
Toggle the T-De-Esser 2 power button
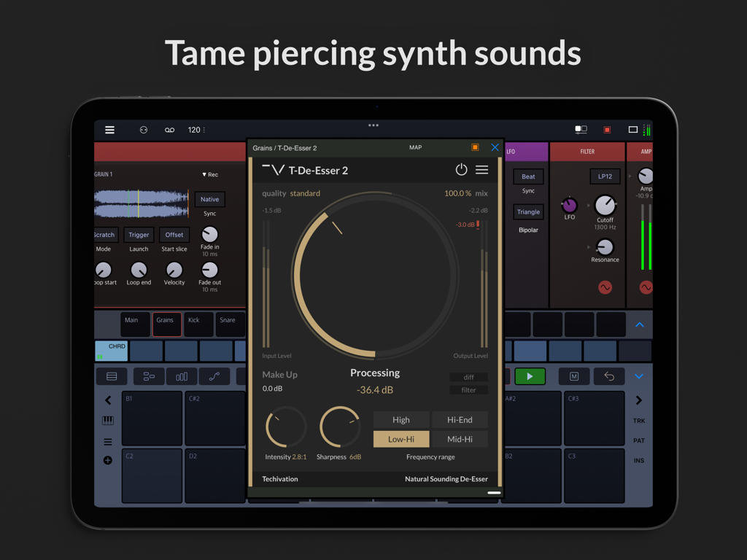pyautogui.click(x=461, y=169)
